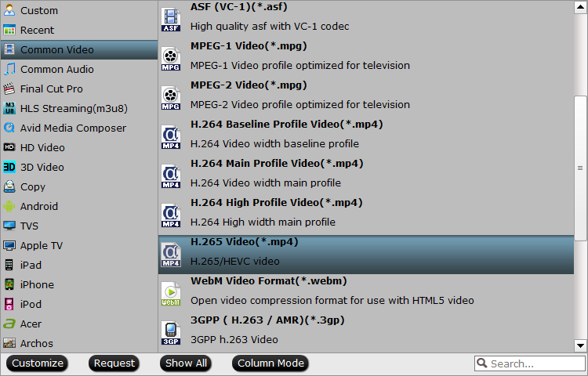Select the Apple TV category label
This screenshot has width=588, height=376.
point(42,246)
